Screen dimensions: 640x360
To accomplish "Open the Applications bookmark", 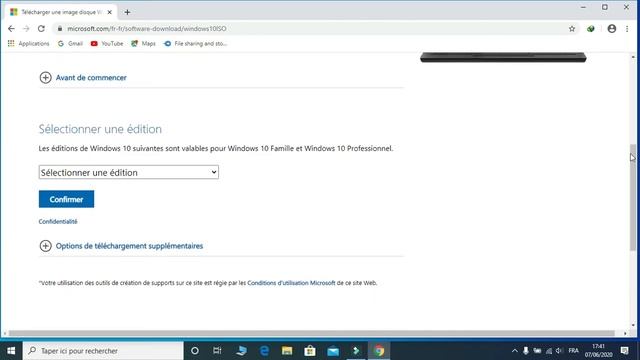I will tap(29, 43).
